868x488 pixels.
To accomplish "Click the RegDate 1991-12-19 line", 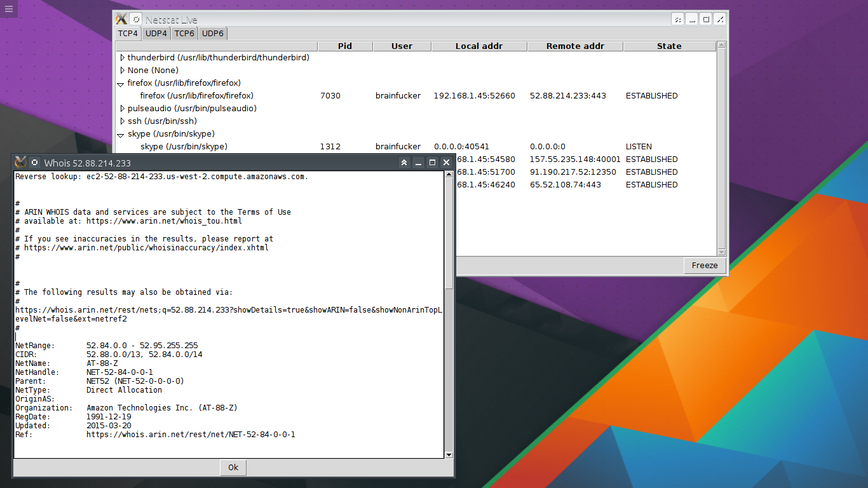I will (73, 417).
